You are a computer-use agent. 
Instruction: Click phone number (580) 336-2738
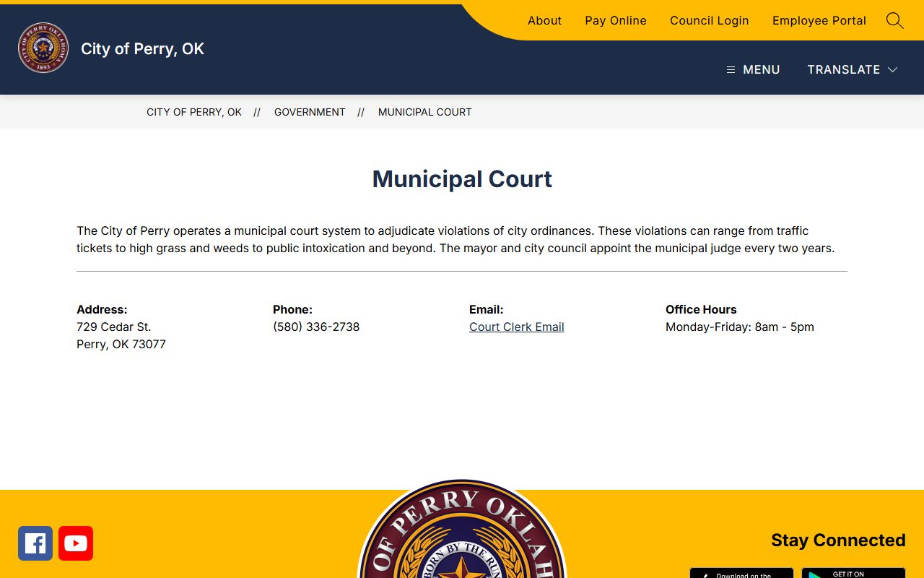tap(316, 327)
